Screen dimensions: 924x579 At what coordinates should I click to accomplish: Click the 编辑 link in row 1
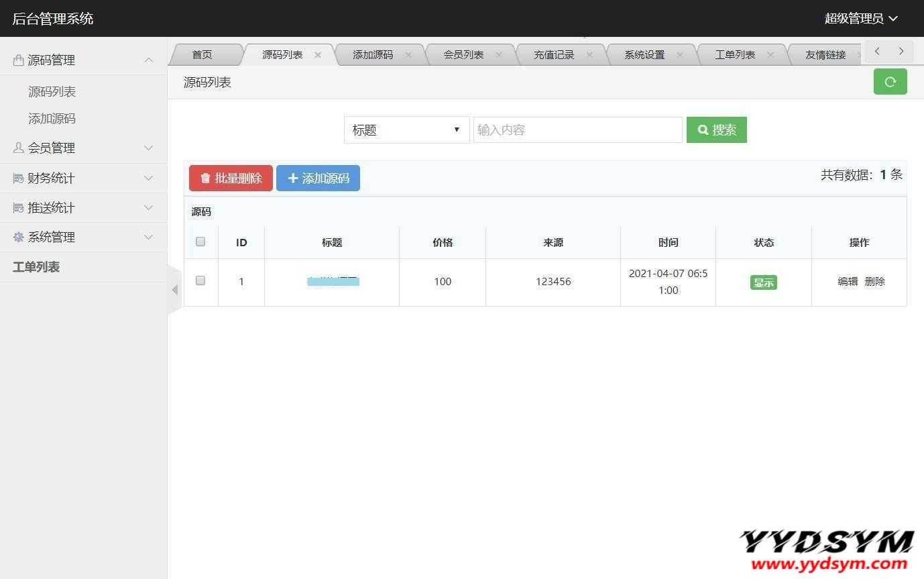848,282
